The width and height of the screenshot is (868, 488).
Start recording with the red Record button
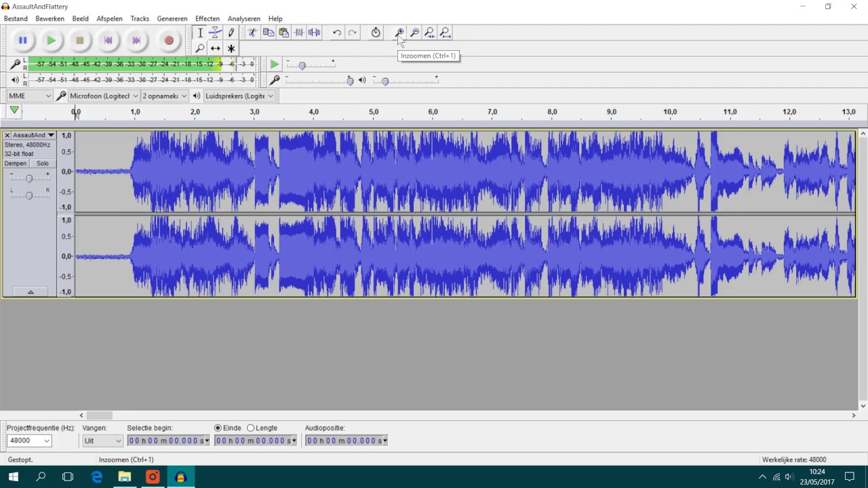[169, 41]
